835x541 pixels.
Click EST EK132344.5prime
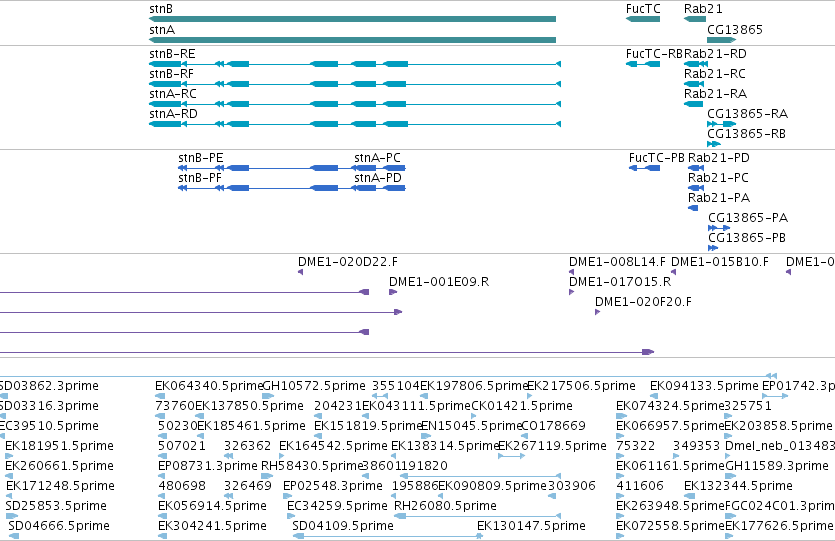738,486
